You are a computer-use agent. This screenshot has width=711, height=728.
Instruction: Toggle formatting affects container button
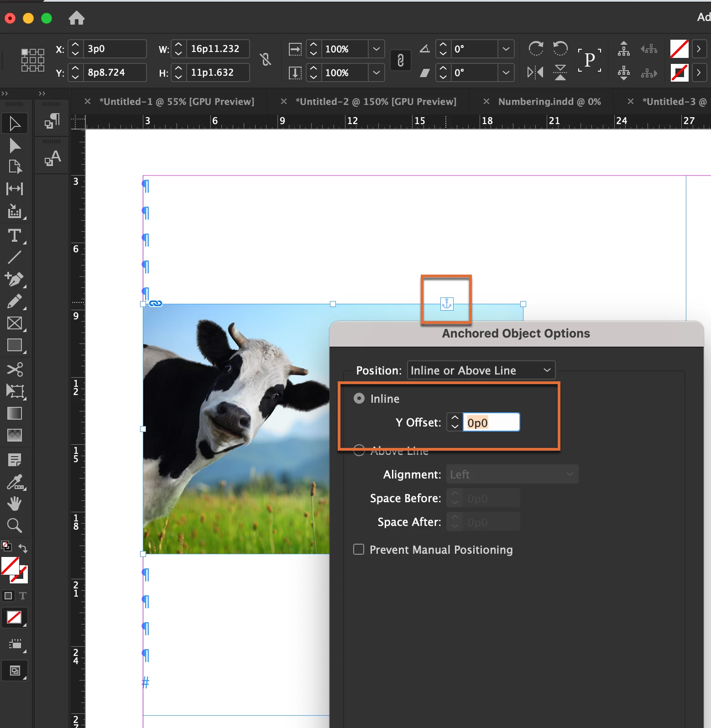point(8,596)
